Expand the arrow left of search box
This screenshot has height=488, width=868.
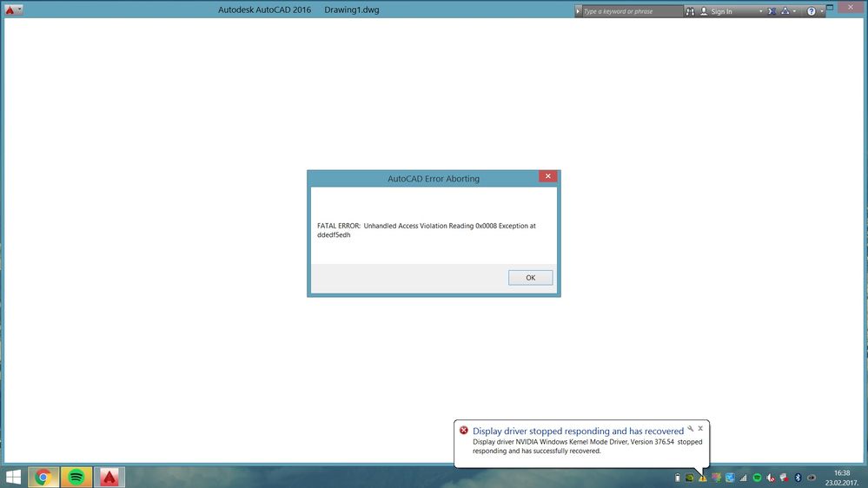coord(578,11)
